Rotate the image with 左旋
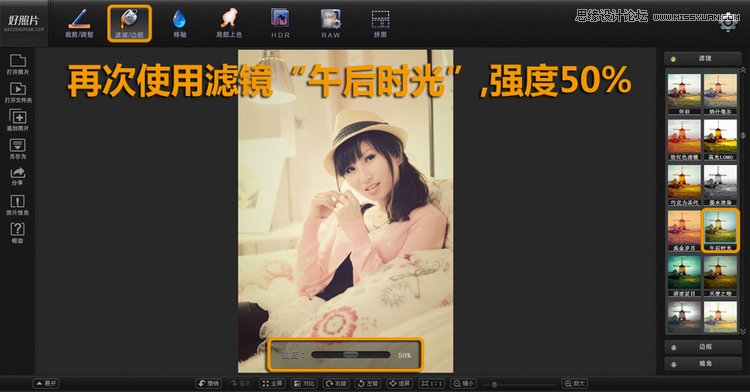This screenshot has height=392, width=750. [367, 383]
